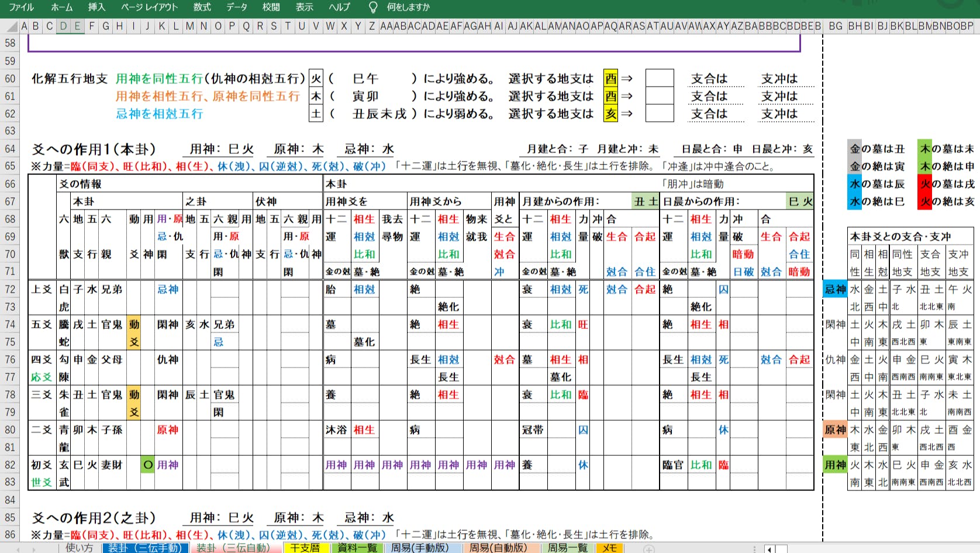Open the 資料一覧 sheet tab

pos(357,548)
